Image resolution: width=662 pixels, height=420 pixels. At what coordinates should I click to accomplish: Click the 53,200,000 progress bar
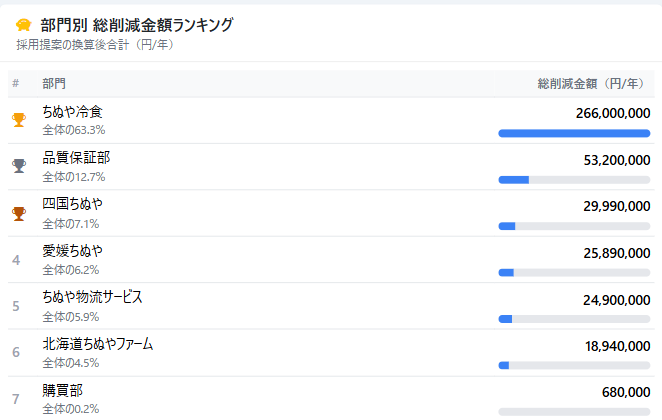point(574,180)
